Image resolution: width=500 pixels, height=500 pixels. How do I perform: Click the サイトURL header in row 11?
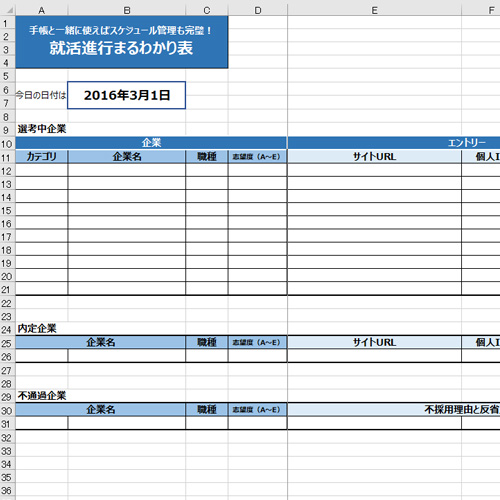[374, 157]
